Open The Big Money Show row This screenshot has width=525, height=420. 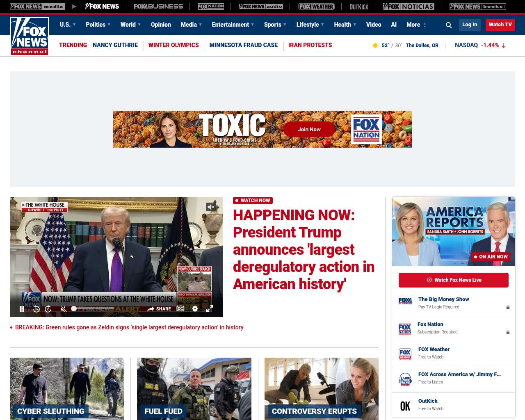[454, 303]
